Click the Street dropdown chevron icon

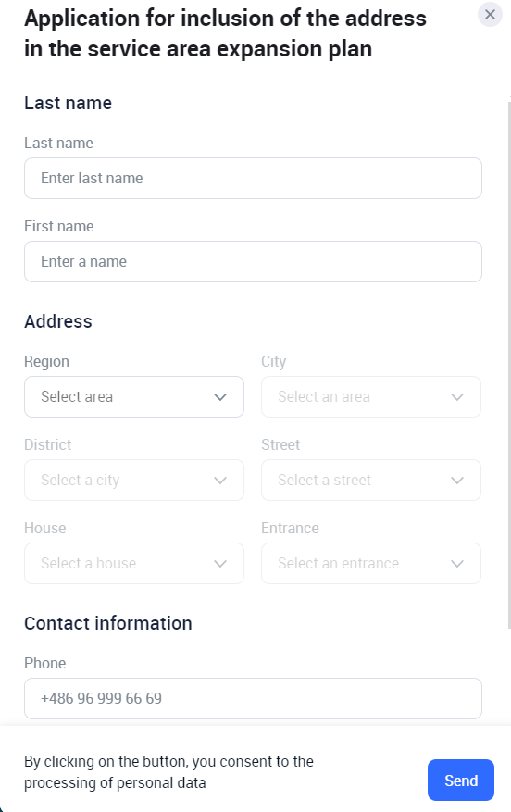pyautogui.click(x=457, y=481)
